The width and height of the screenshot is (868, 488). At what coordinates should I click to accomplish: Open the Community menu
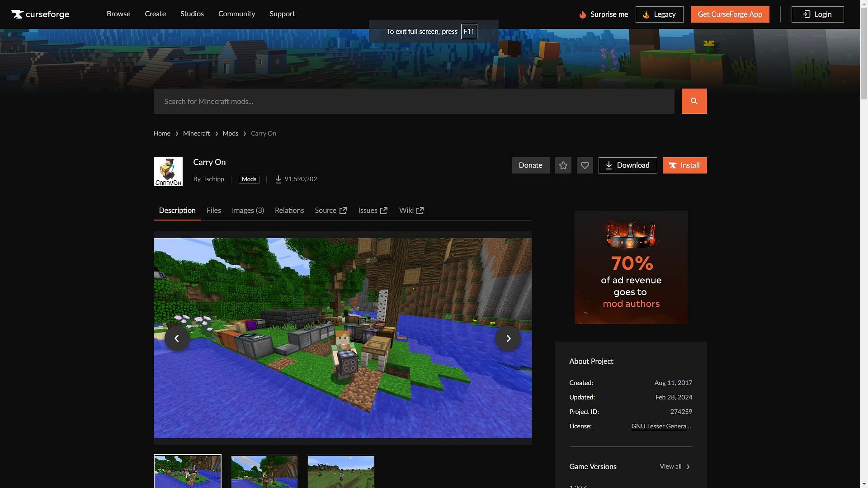pyautogui.click(x=236, y=14)
